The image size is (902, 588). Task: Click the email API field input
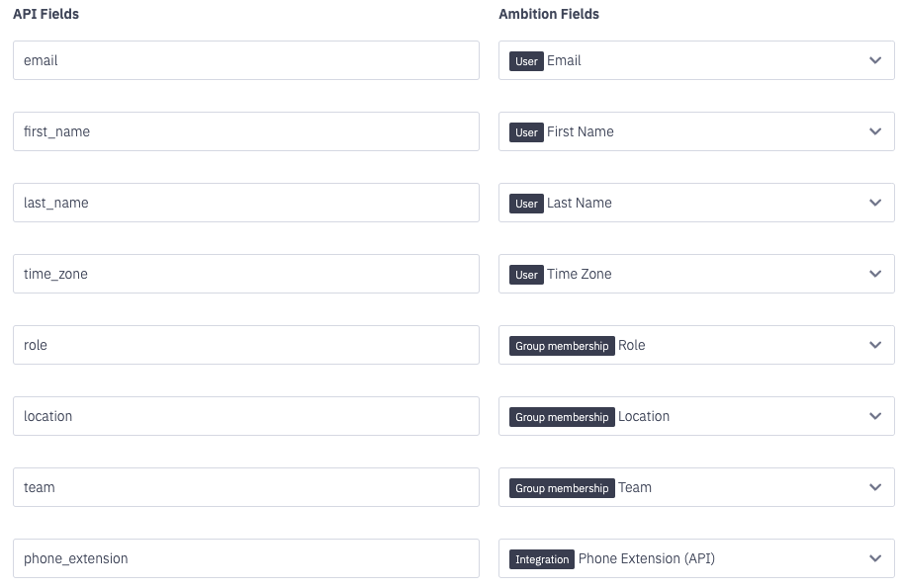click(245, 60)
